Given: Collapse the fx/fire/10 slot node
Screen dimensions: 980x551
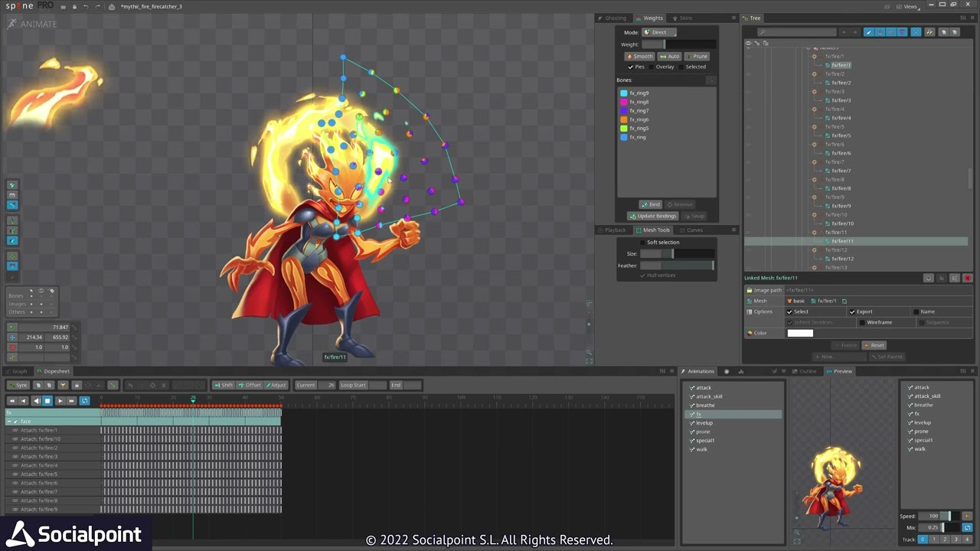Looking at the screenshot, I should coord(814,215).
